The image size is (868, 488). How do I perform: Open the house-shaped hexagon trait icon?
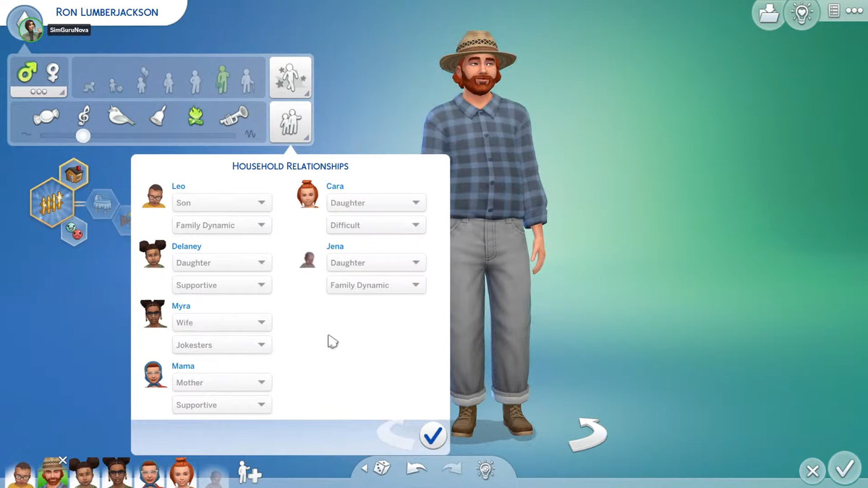coord(73,174)
